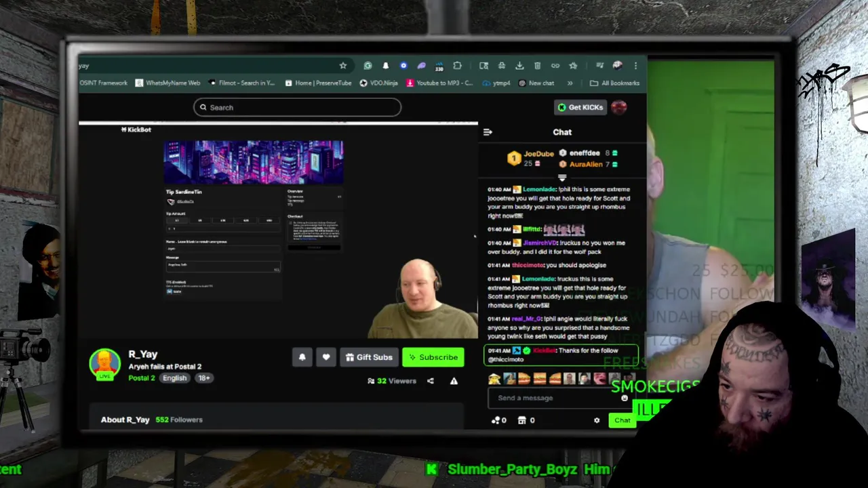Click the 18+ mature tag
868x488 pixels.
[x=204, y=378]
